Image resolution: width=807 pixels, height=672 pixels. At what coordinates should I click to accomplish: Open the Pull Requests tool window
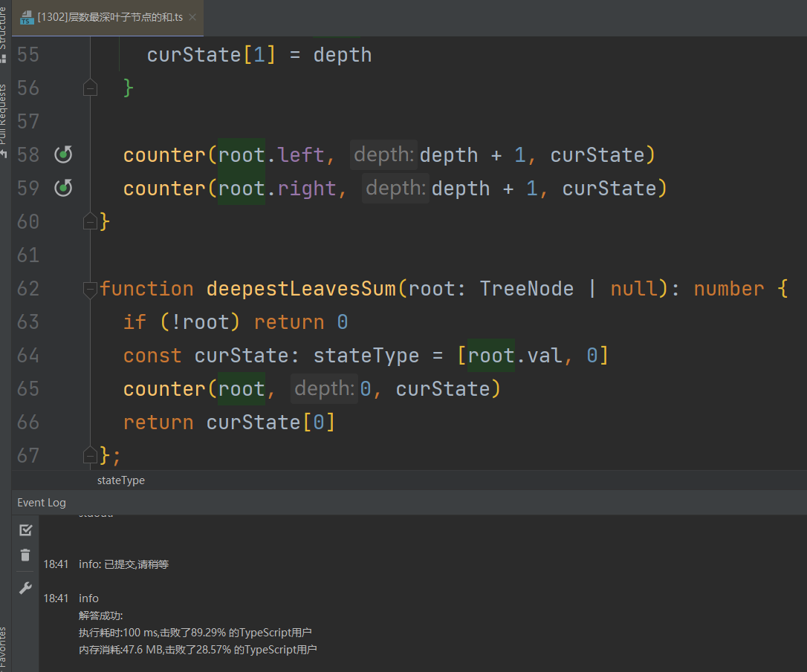pyautogui.click(x=3, y=121)
